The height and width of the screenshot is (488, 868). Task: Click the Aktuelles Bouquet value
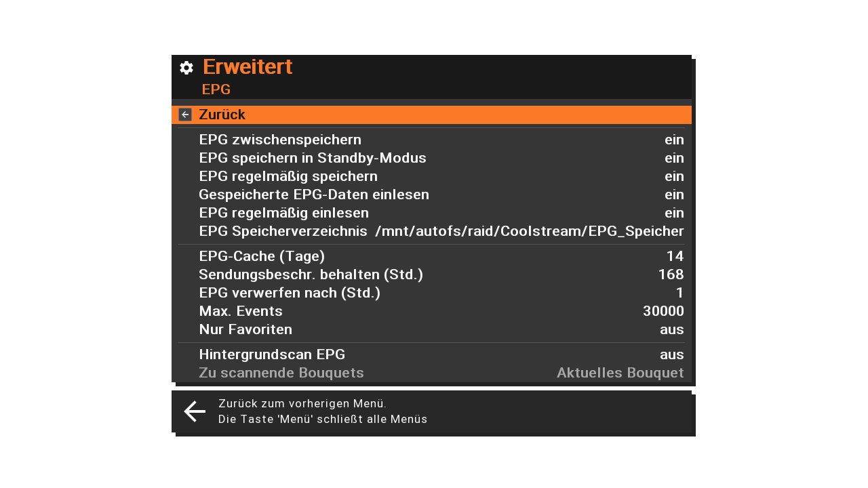(x=620, y=373)
